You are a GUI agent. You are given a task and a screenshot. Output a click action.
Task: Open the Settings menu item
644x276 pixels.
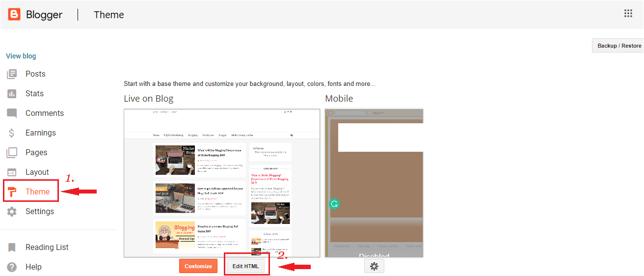[x=40, y=212]
